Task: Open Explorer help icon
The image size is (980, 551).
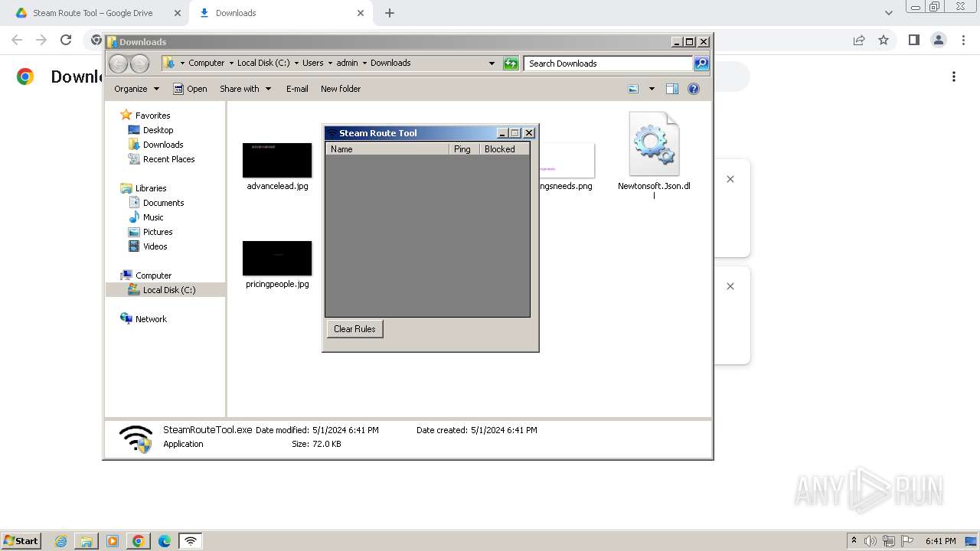Action: coord(694,89)
